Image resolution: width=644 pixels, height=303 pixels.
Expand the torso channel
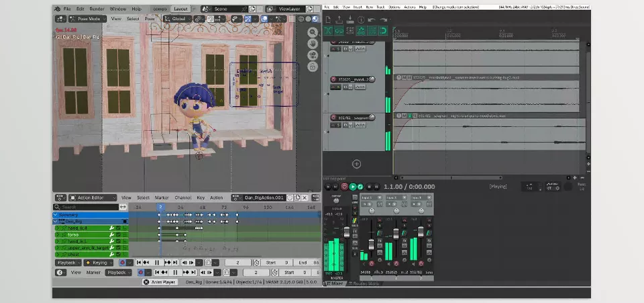tap(58, 234)
